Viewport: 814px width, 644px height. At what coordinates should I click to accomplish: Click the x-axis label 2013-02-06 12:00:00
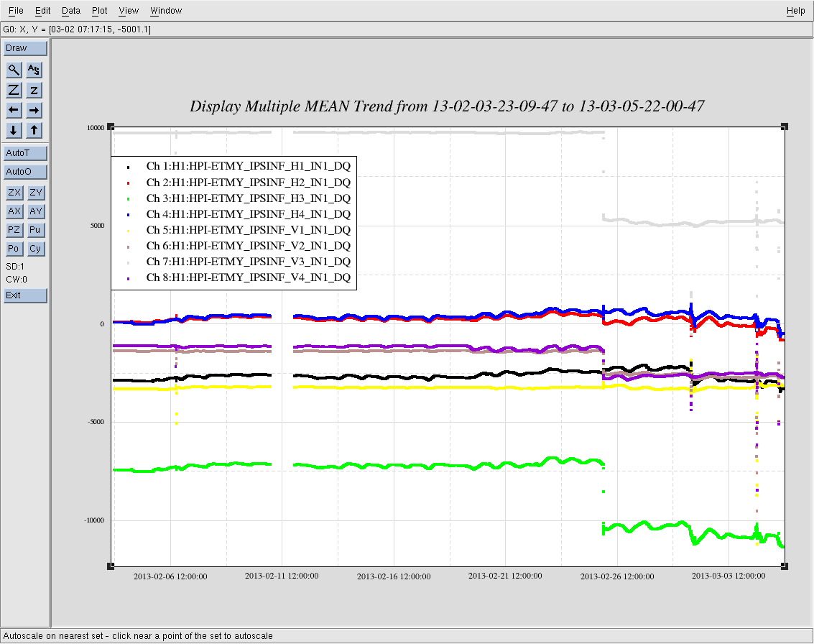pyautogui.click(x=170, y=576)
